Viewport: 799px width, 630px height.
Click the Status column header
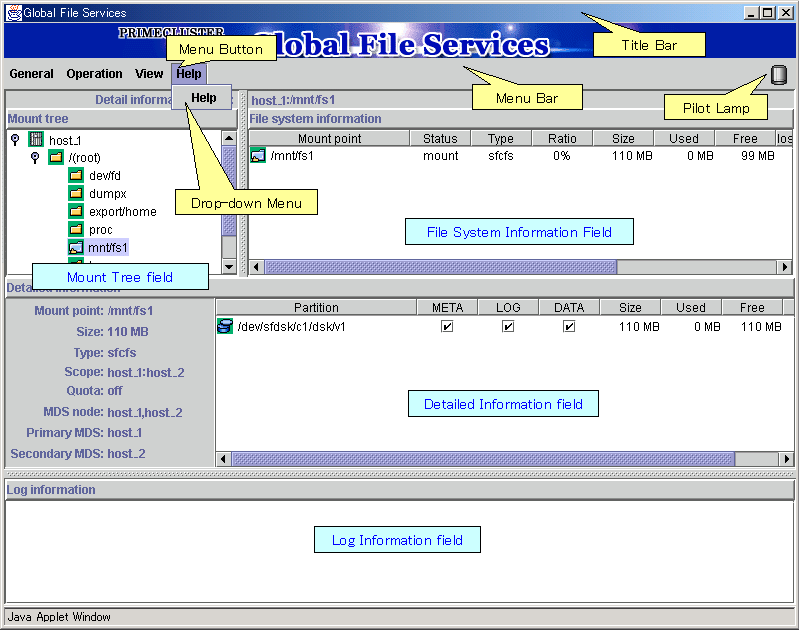tap(440, 139)
